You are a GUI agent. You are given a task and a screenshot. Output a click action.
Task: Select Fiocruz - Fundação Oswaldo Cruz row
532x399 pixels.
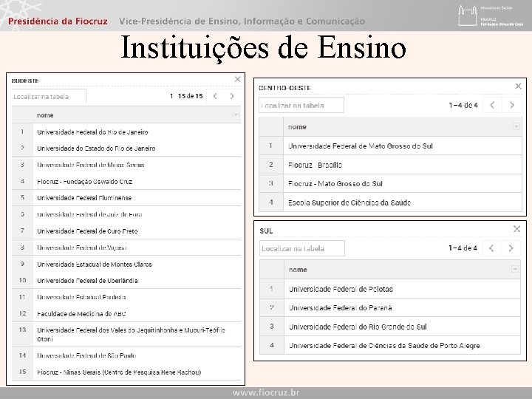pyautogui.click(x=126, y=182)
